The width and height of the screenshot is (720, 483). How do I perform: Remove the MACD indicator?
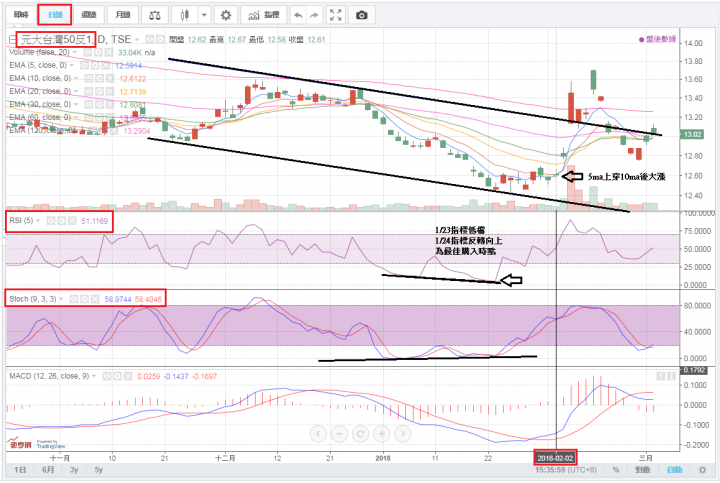click(128, 376)
